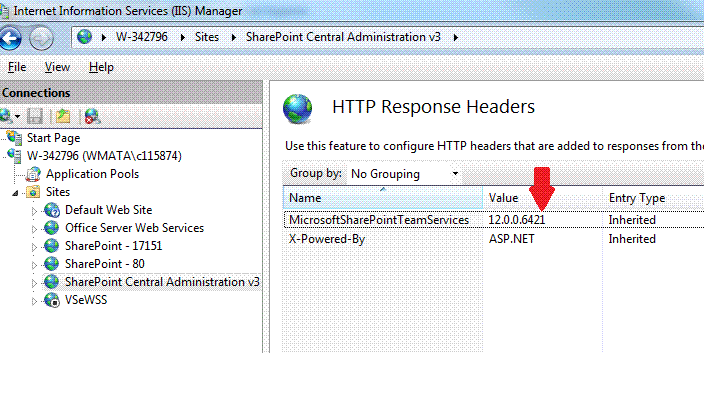The image size is (704, 398).
Task: Click W-342796 in the breadcrumb
Action: [142, 37]
